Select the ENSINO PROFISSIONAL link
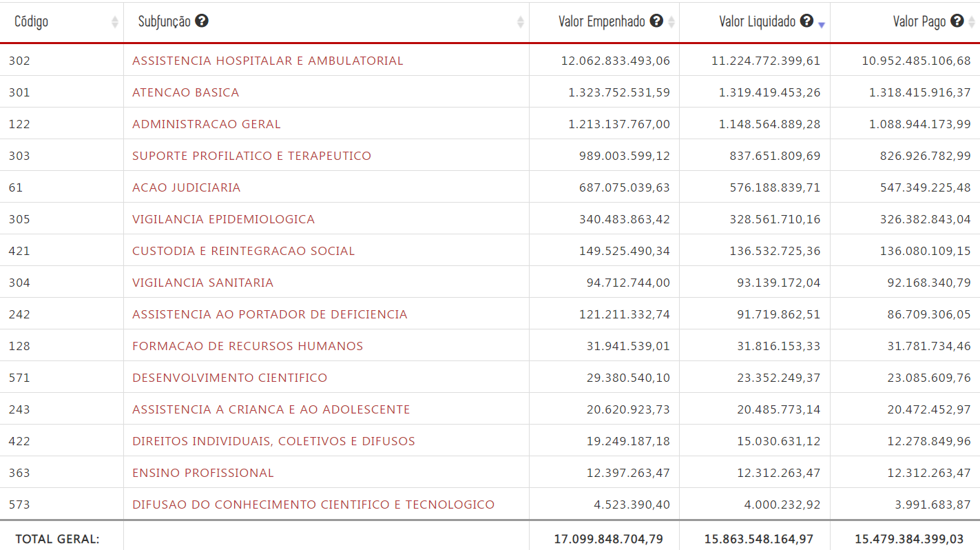980x550 pixels. click(202, 473)
